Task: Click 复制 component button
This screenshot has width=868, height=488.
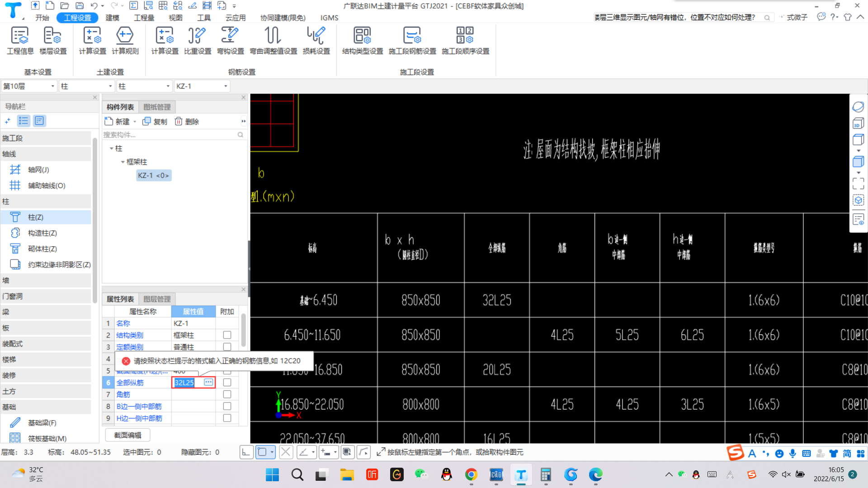Action: coord(155,122)
